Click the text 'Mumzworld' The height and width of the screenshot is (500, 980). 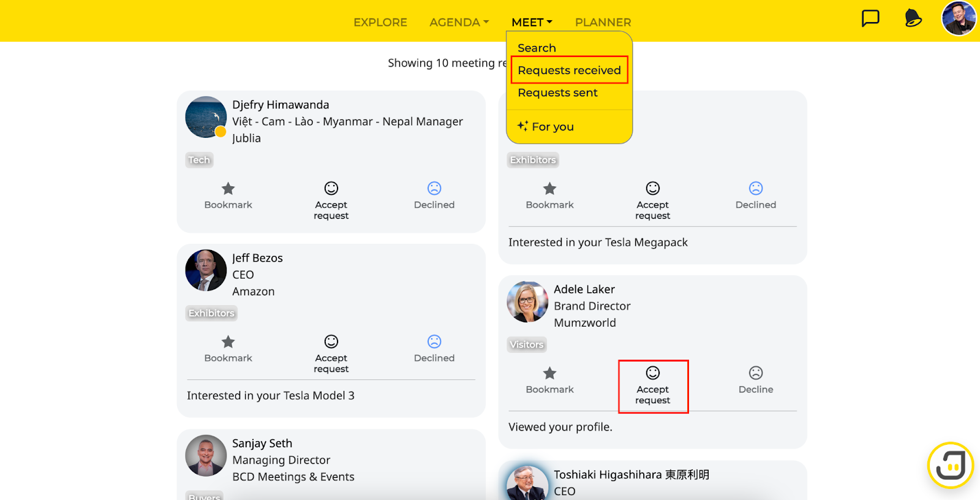pos(585,322)
